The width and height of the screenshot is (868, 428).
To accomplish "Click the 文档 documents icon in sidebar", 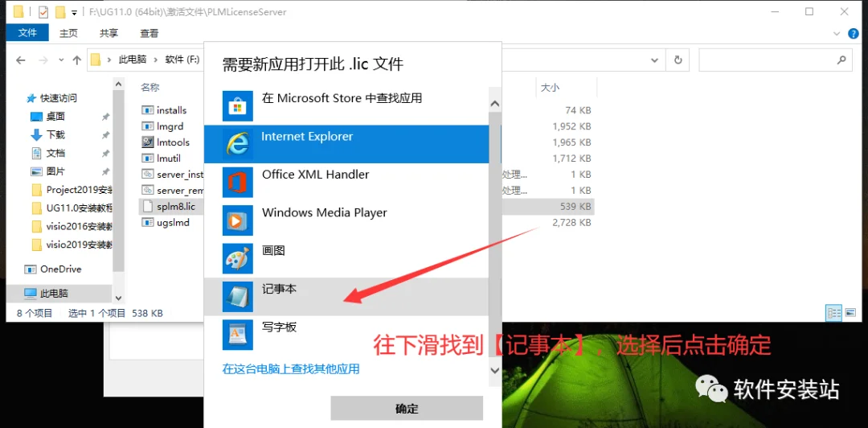I will click(x=36, y=153).
